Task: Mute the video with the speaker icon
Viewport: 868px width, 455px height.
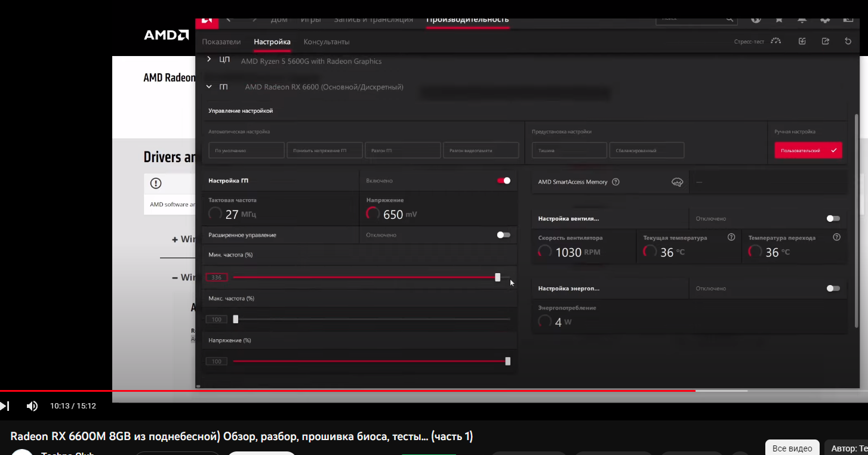Action: (32, 406)
